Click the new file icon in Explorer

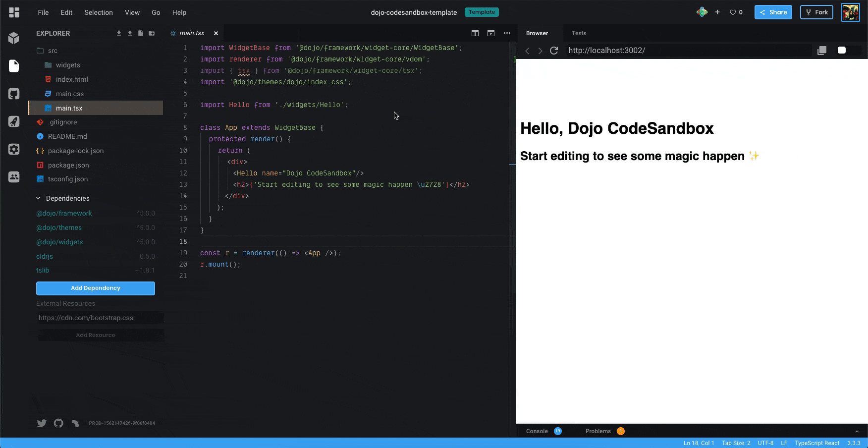click(x=141, y=33)
